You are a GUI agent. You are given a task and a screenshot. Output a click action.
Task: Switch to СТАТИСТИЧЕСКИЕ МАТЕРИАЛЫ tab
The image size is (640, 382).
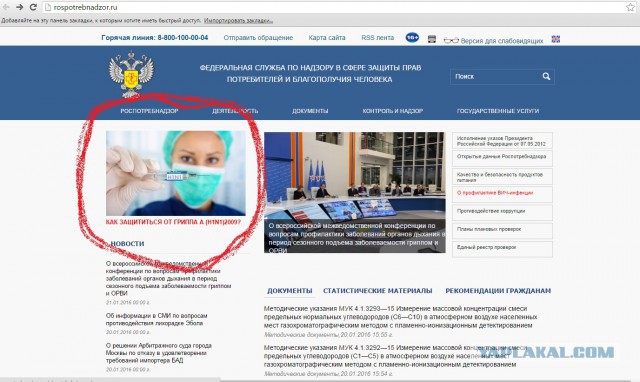pyautogui.click(x=378, y=291)
